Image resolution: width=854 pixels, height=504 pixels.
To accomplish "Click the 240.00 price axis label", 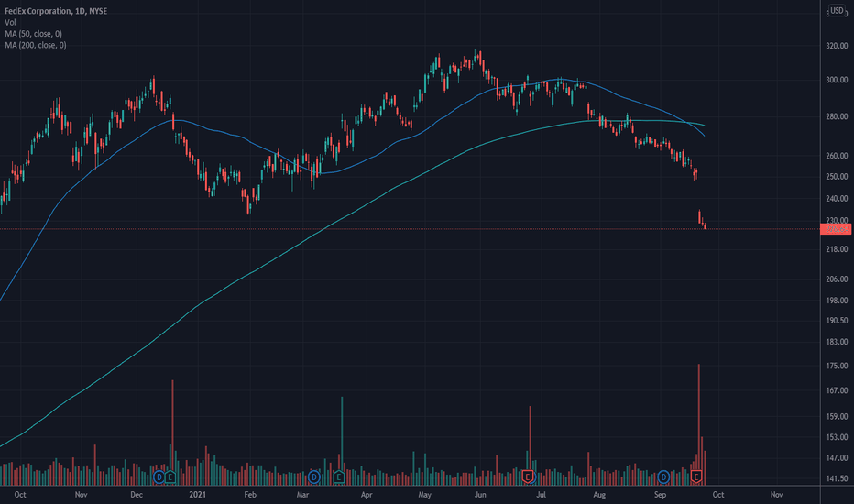I will pos(837,199).
